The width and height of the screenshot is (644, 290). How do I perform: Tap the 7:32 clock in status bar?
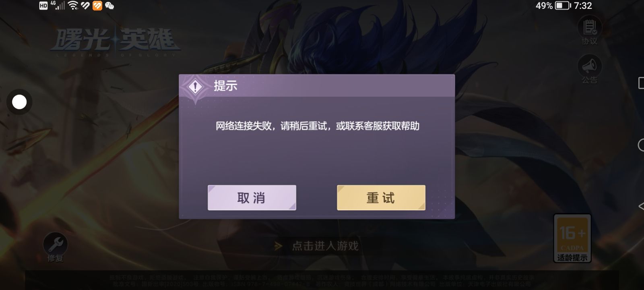(x=583, y=6)
